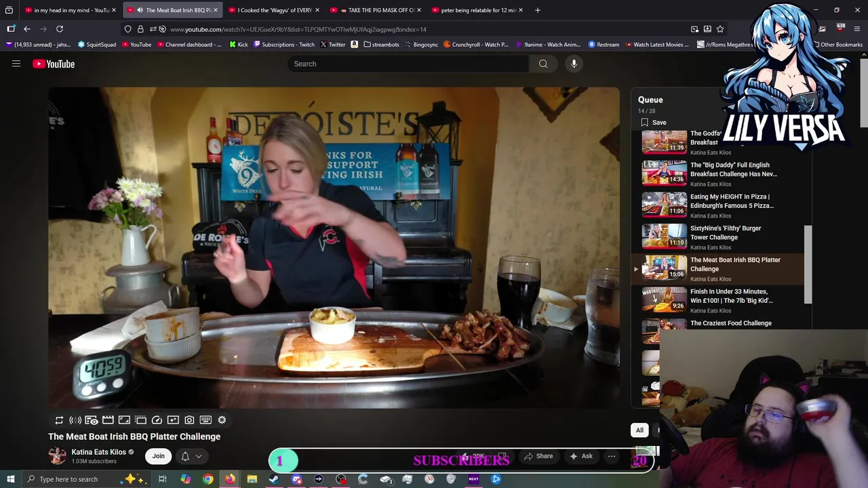Click the notification bell for Katina Eats Kilos

point(185,456)
